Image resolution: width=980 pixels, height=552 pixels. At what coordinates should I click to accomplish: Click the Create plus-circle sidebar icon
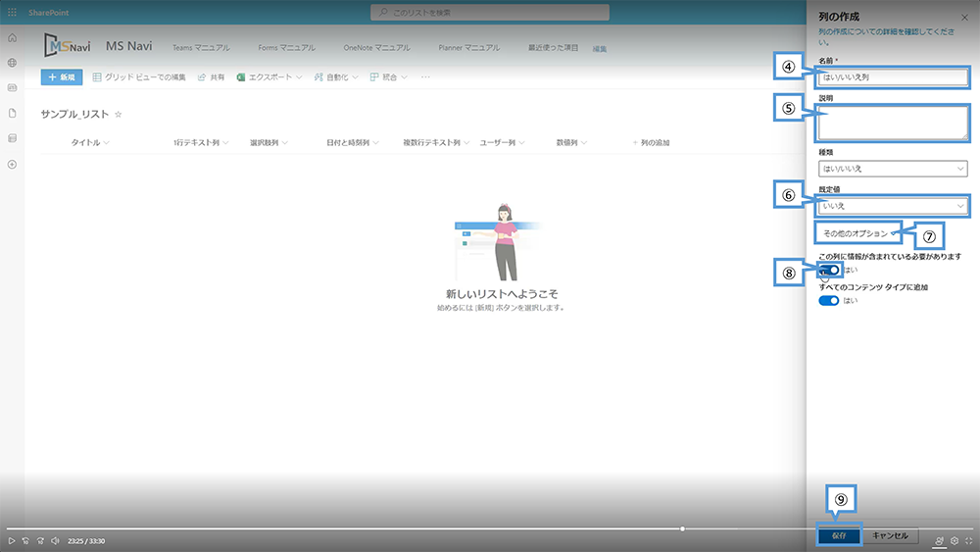click(12, 165)
